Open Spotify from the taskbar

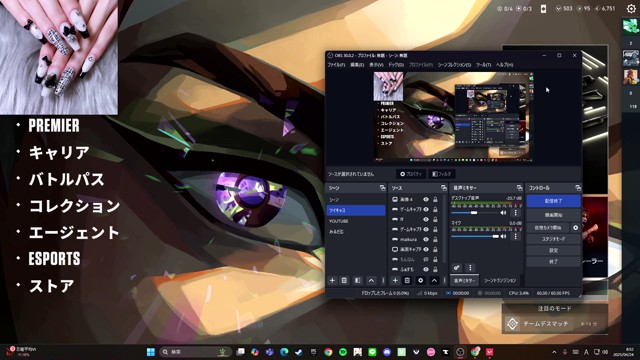[x=343, y=352]
